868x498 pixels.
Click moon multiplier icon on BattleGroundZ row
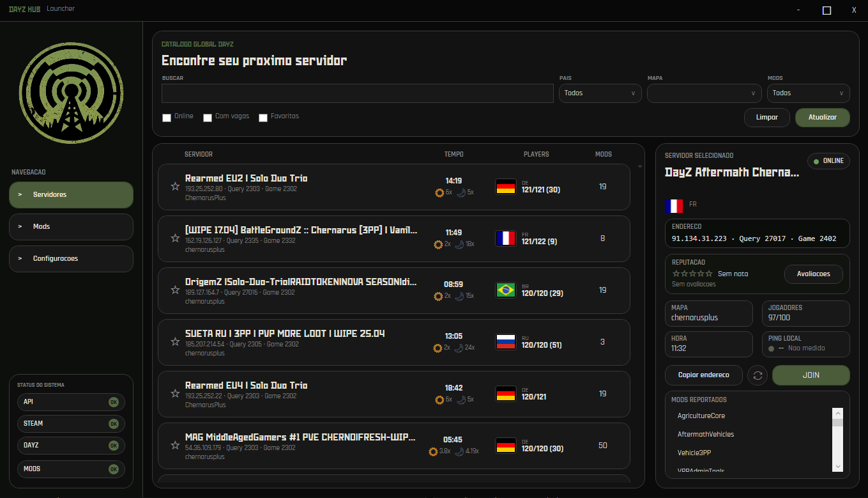[459, 244]
